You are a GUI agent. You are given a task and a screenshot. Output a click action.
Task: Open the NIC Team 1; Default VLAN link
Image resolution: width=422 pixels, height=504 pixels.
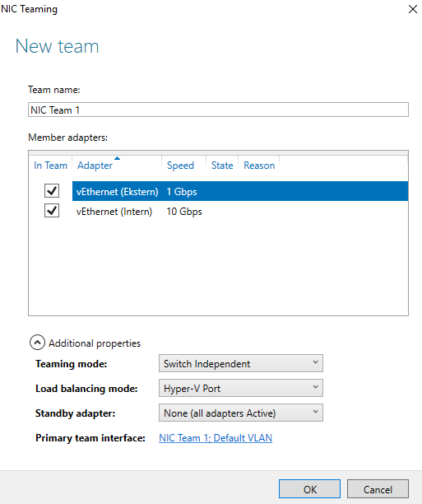coord(216,438)
